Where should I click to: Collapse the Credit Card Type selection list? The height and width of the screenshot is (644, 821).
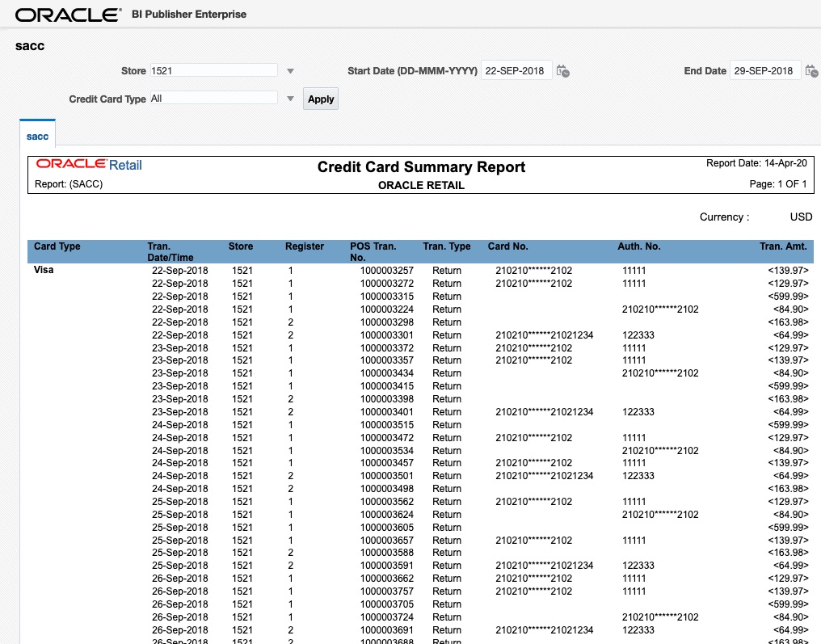pyautogui.click(x=289, y=98)
